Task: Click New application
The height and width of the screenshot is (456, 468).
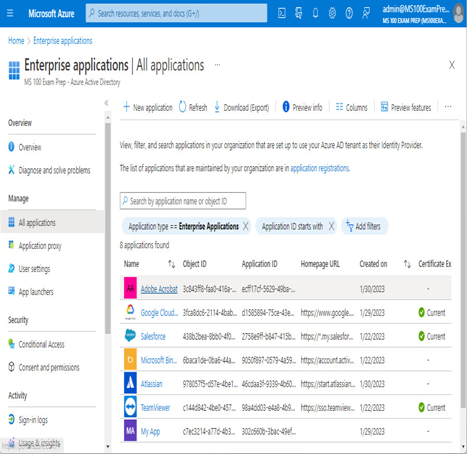Action: [x=148, y=107]
